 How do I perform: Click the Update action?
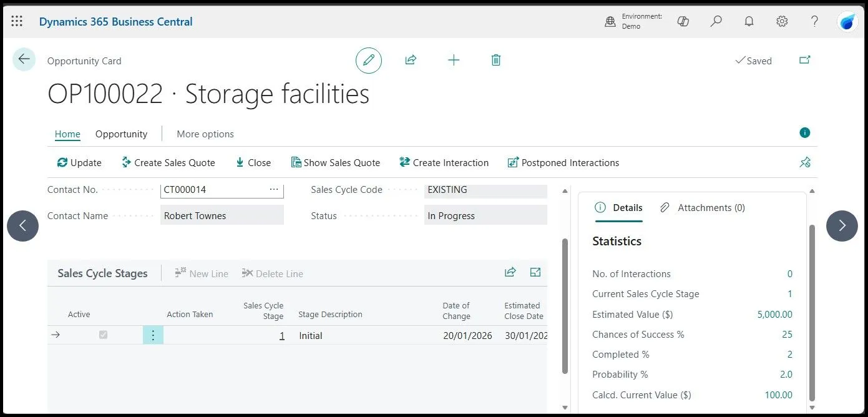(x=79, y=162)
